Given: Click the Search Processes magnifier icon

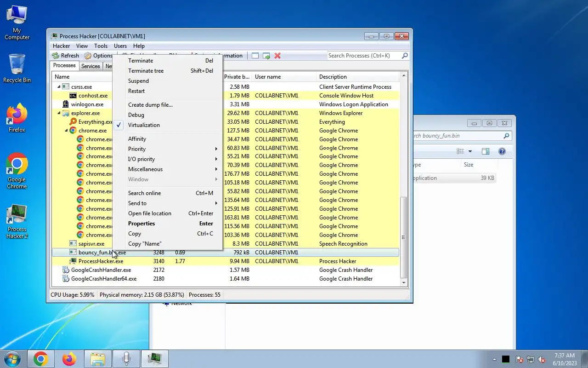Looking at the screenshot, I should (405, 56).
